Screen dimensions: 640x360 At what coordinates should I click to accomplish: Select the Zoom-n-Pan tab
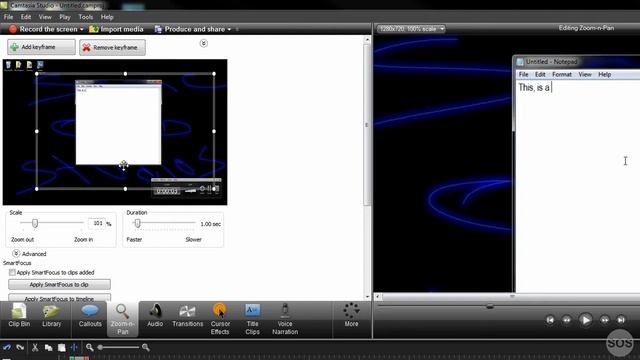pos(122,319)
